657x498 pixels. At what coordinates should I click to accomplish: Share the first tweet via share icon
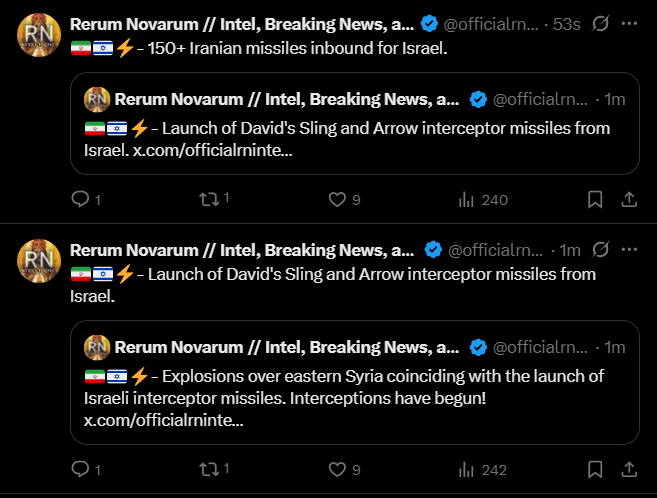(x=629, y=199)
